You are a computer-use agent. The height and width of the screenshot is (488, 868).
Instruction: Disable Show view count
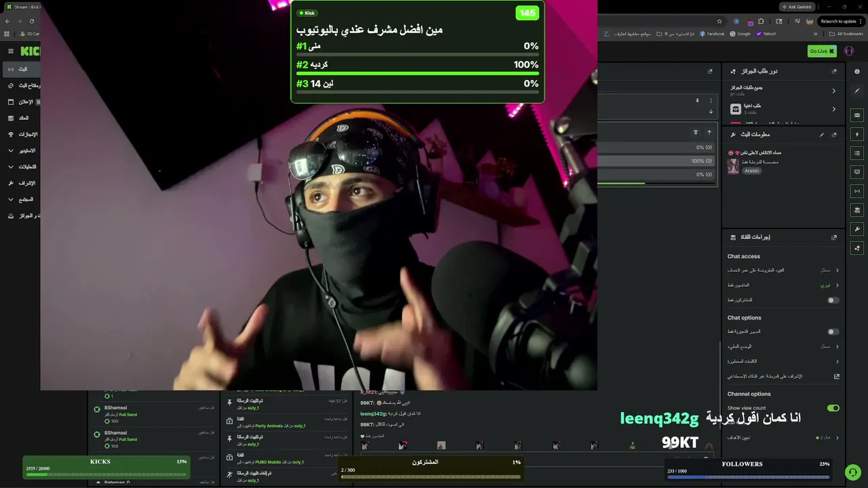pyautogui.click(x=833, y=408)
